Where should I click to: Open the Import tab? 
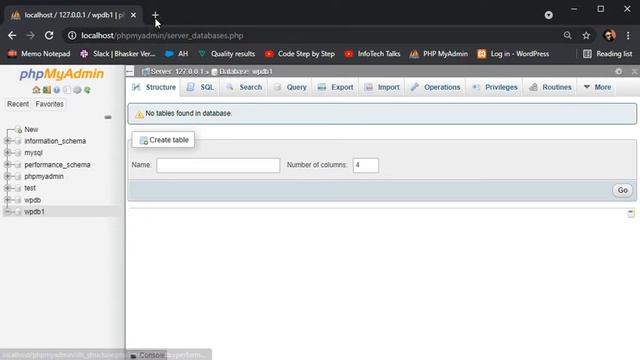(x=382, y=87)
